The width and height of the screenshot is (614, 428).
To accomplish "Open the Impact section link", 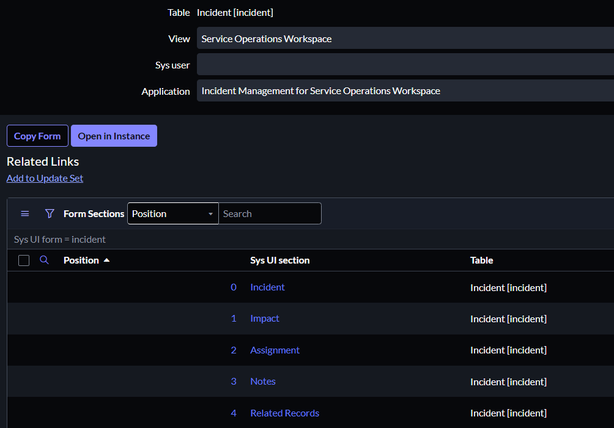I will (x=265, y=318).
